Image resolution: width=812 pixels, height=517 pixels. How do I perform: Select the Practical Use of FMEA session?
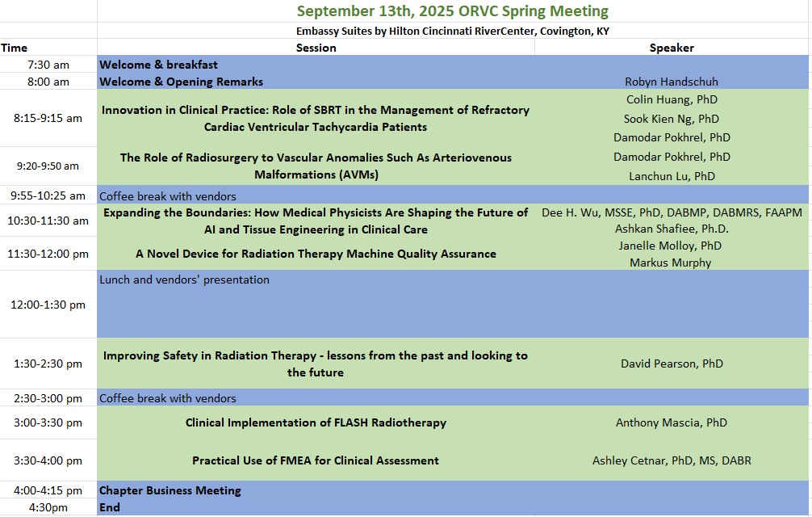click(x=316, y=460)
